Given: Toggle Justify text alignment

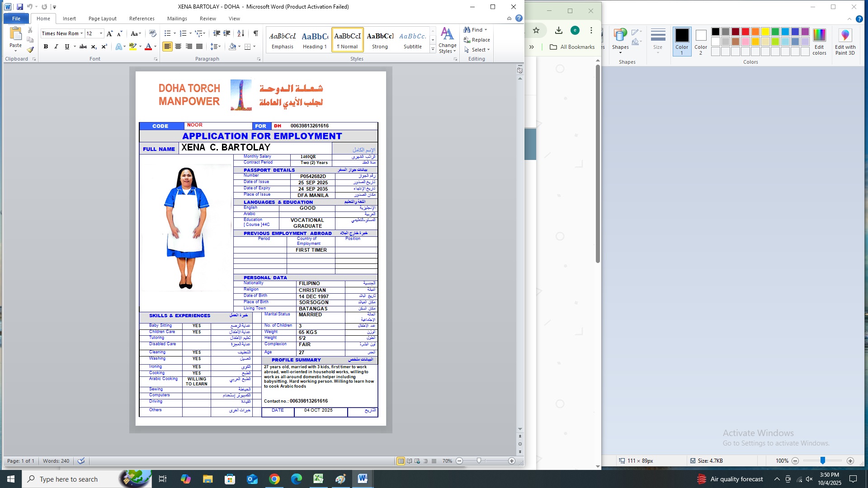Looking at the screenshot, I should pyautogui.click(x=199, y=47).
